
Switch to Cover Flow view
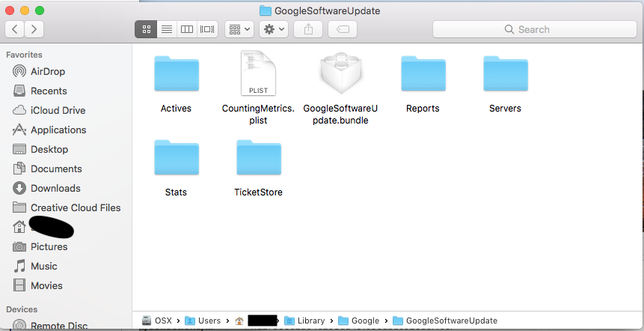coord(207,29)
